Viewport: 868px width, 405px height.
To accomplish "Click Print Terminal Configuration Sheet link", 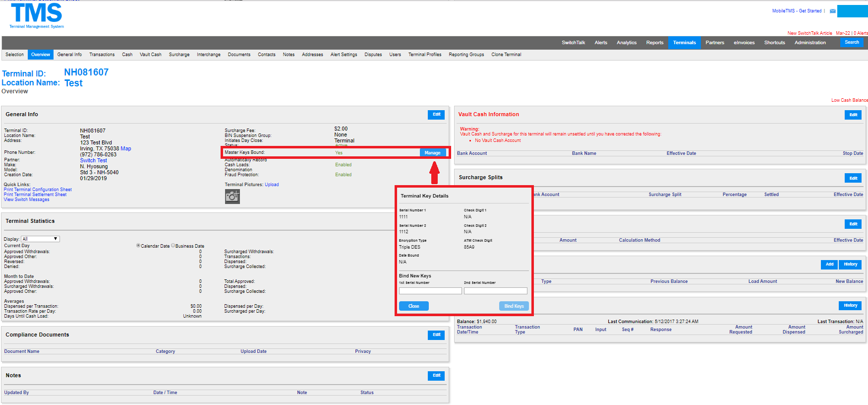I will point(38,190).
